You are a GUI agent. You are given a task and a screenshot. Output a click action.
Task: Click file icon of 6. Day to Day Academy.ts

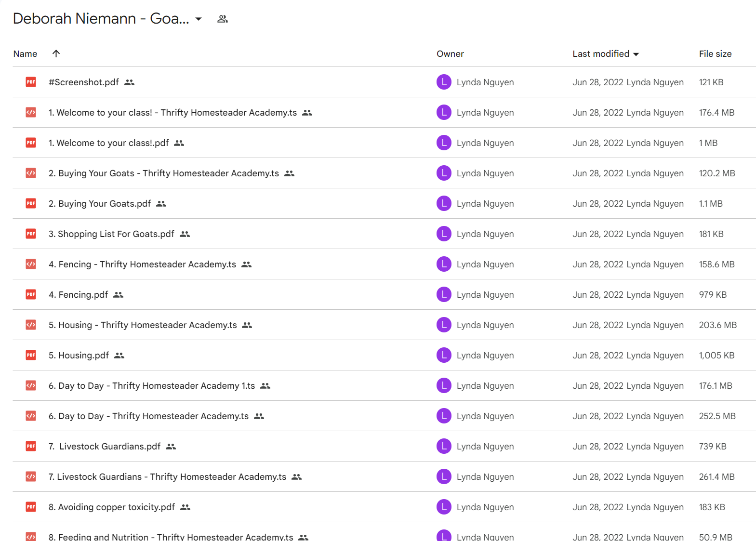tap(31, 416)
